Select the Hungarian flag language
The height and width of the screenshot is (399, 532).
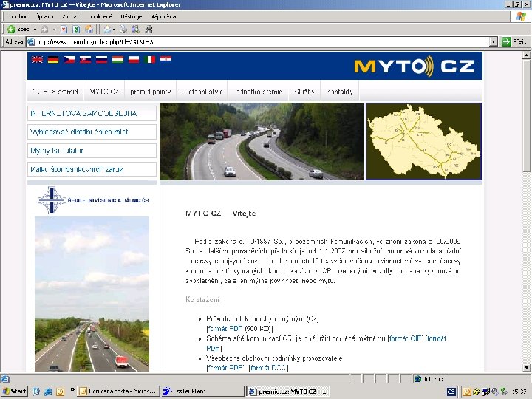pyautogui.click(x=117, y=60)
